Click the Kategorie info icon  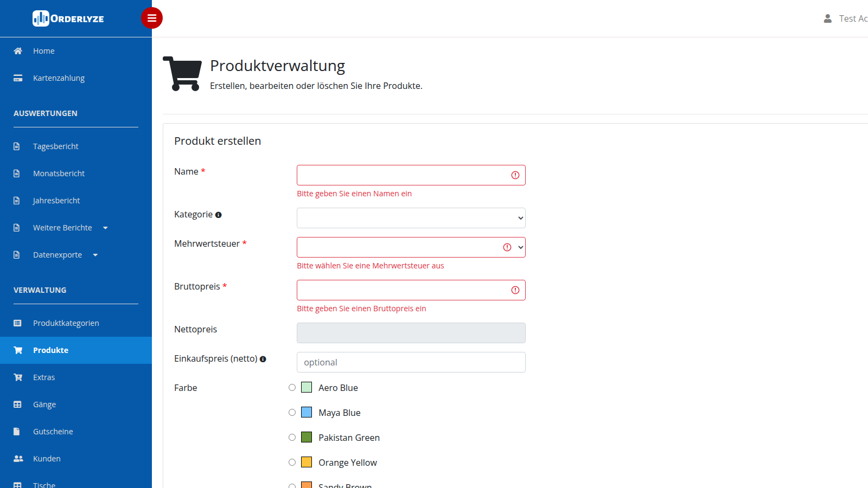219,215
